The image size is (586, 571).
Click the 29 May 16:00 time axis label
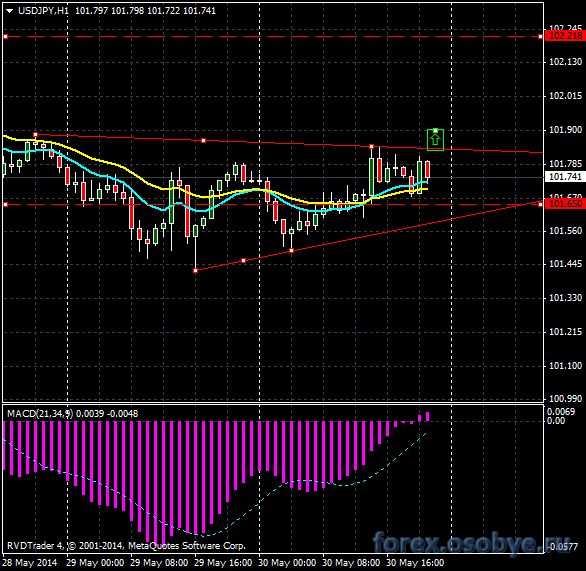pos(223,562)
